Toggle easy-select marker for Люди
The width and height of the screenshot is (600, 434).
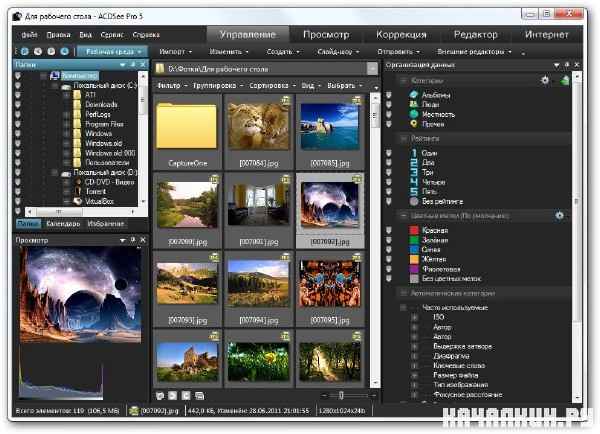[x=389, y=104]
